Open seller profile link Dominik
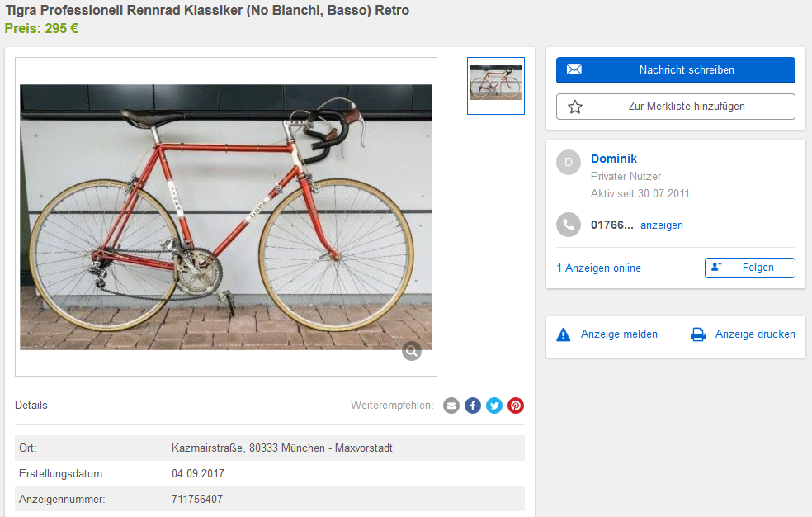Image resolution: width=812 pixels, height=517 pixels. tap(614, 159)
